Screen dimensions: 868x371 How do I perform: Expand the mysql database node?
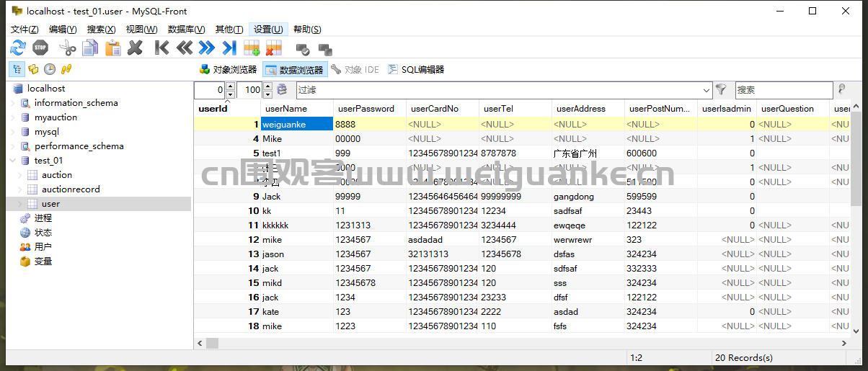(12, 132)
